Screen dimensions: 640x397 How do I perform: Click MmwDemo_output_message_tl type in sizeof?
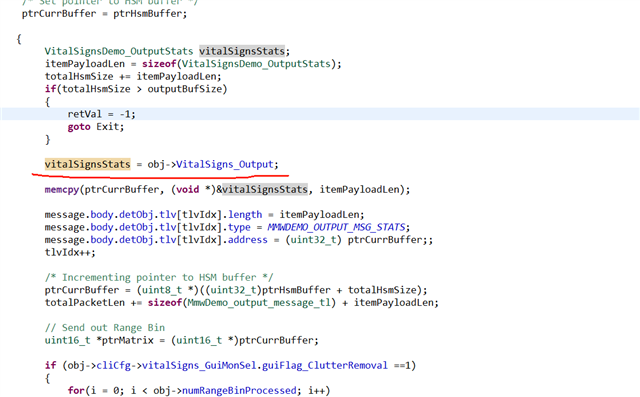(259, 302)
